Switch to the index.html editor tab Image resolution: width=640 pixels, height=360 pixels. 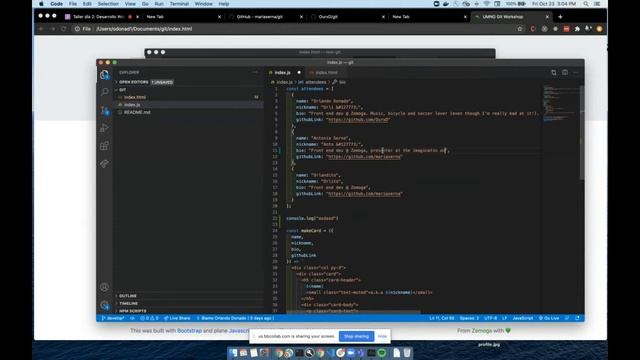327,73
